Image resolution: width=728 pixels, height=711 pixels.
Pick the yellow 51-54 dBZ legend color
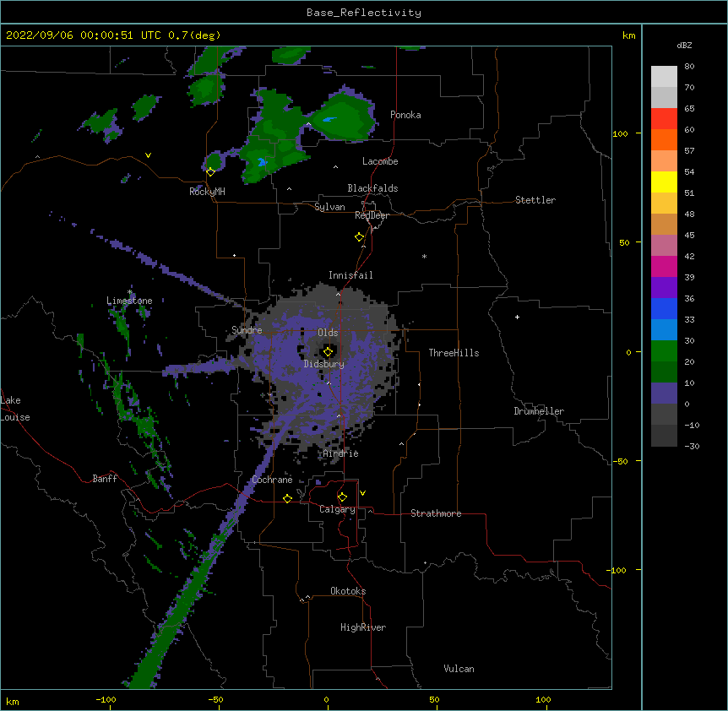664,182
